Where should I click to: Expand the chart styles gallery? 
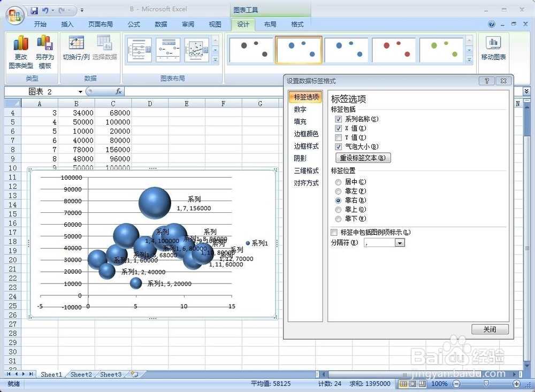tap(470, 60)
